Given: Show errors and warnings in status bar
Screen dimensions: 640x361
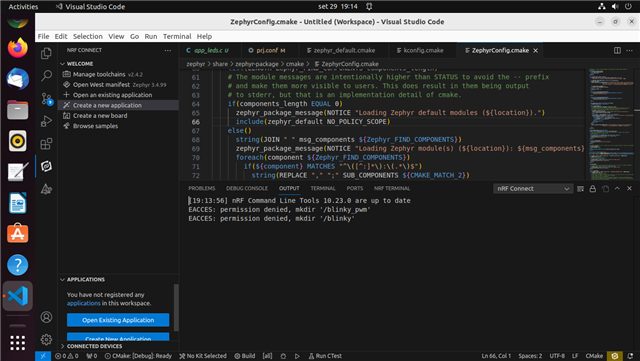Looking at the screenshot, I should pyautogui.click(x=67, y=356).
